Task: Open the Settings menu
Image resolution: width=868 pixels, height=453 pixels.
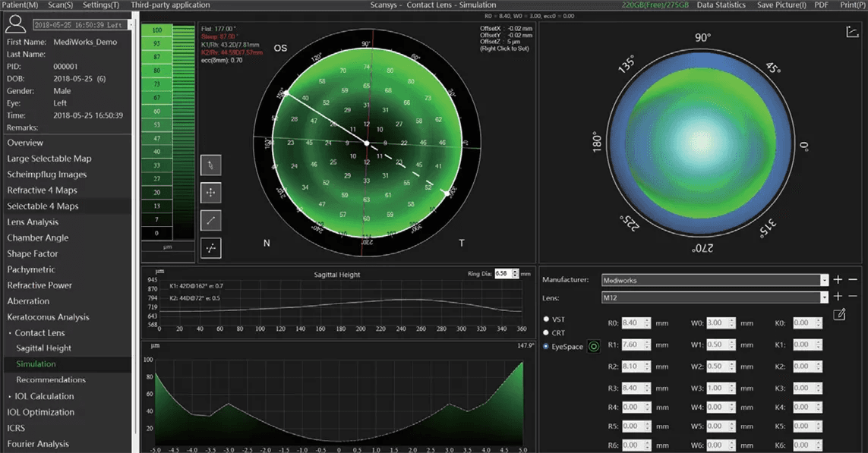Action: [x=100, y=5]
